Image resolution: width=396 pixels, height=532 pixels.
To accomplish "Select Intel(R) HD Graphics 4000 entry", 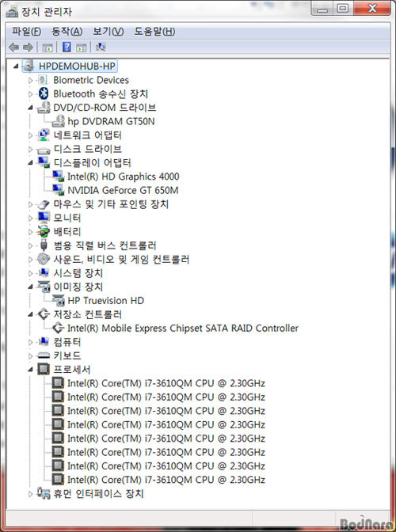I will click(x=124, y=177).
